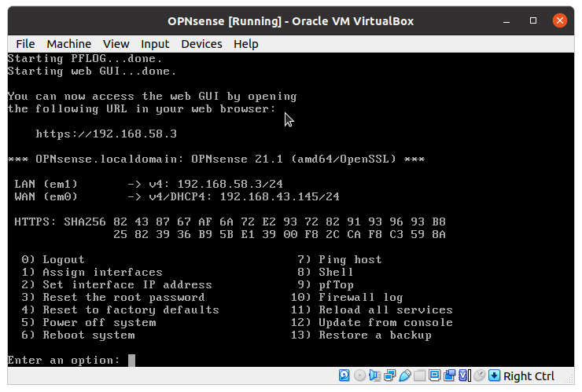Click the optical disk status icon
This screenshot has width=582, height=392.
[x=359, y=376]
